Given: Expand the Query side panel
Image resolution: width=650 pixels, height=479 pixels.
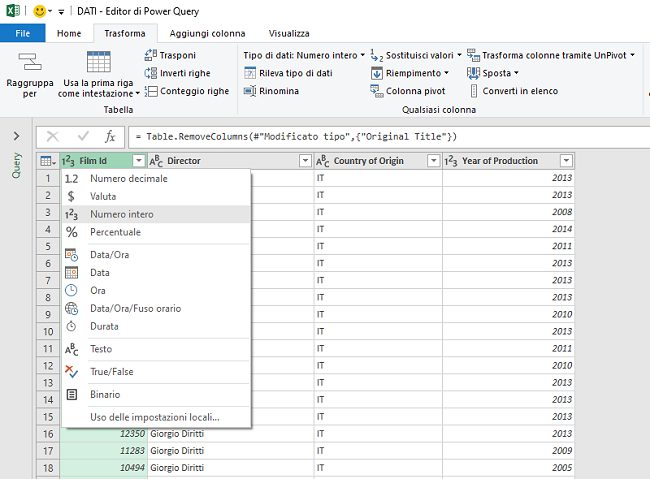Looking at the screenshot, I should 16,136.
